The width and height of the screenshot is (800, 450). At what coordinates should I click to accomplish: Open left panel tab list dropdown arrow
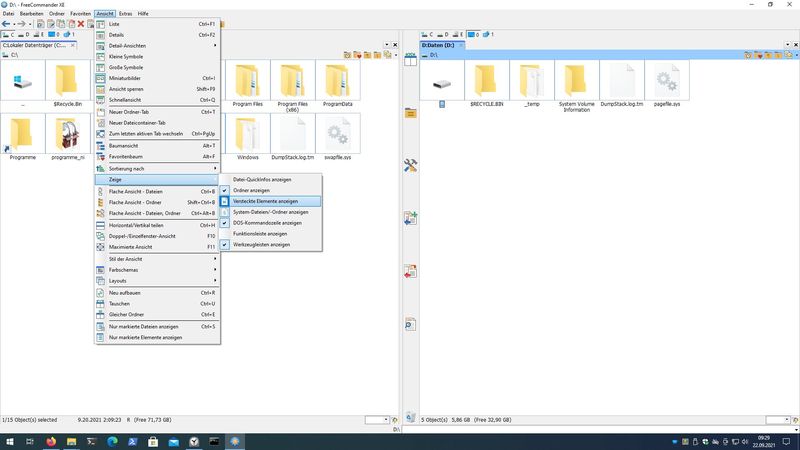click(x=387, y=45)
